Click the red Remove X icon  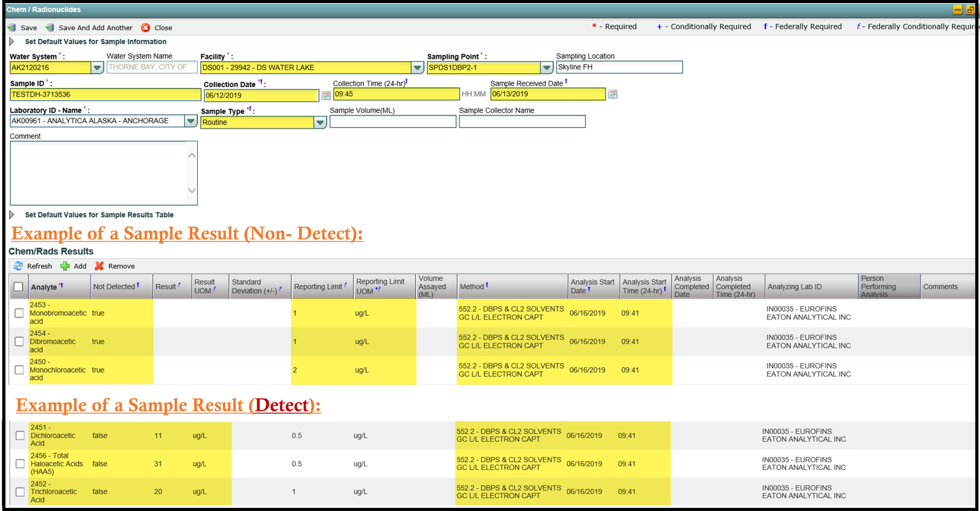click(99, 266)
